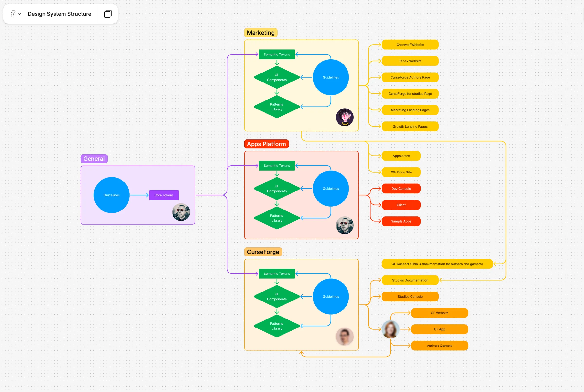Select the Marketing section label

(x=261, y=33)
